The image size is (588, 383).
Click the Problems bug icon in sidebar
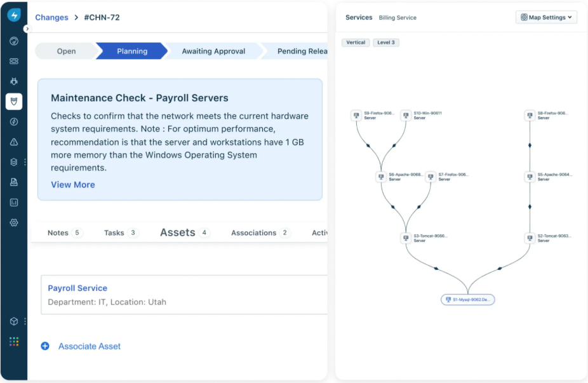click(x=14, y=81)
